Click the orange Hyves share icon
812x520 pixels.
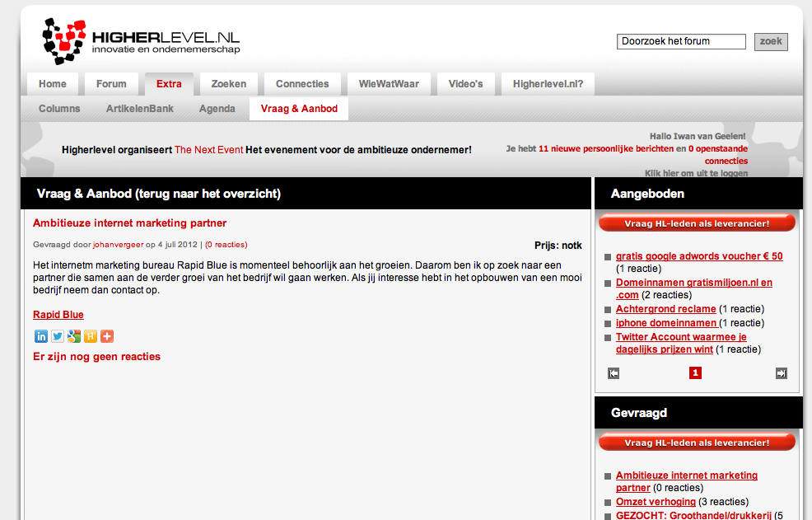[91, 336]
